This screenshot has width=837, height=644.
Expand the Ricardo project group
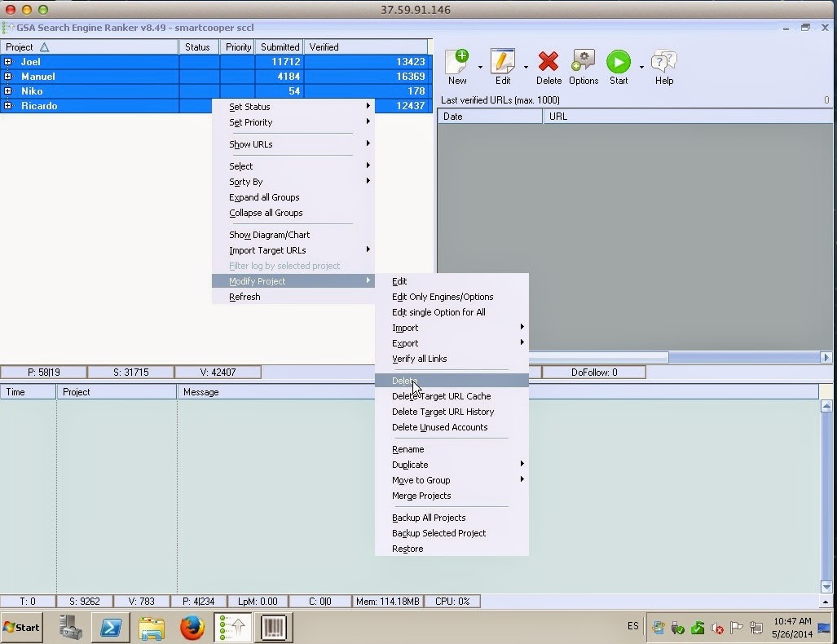pyautogui.click(x=7, y=106)
